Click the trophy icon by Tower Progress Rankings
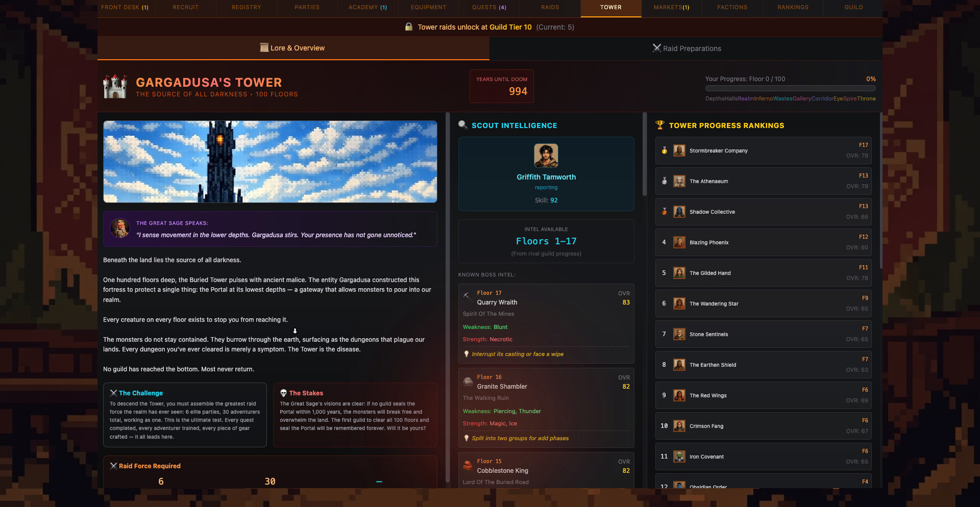980x507 pixels. 659,125
